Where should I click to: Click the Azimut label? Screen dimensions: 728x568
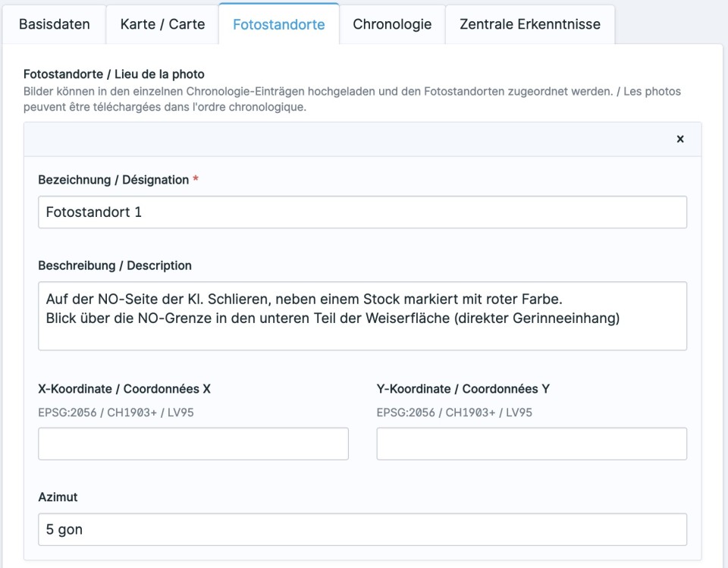tap(58, 497)
